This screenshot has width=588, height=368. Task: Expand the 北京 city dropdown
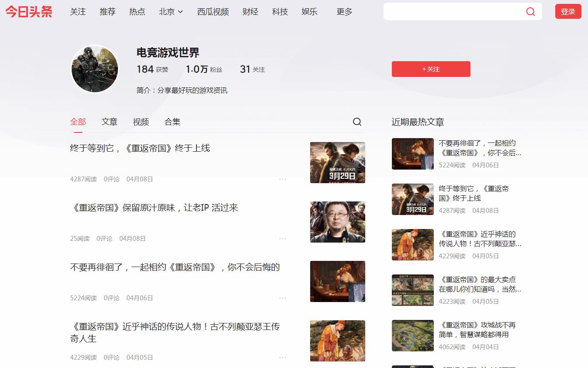click(x=171, y=12)
